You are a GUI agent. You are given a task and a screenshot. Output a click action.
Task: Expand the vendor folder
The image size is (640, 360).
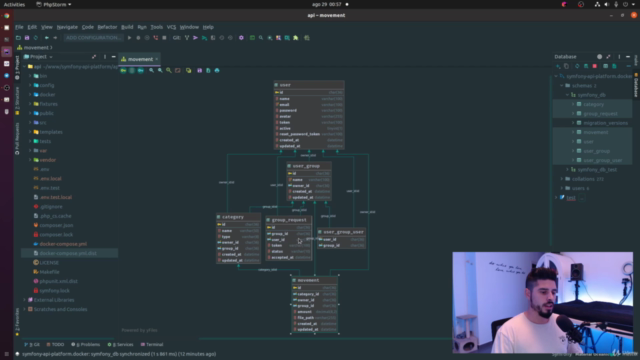(30, 160)
